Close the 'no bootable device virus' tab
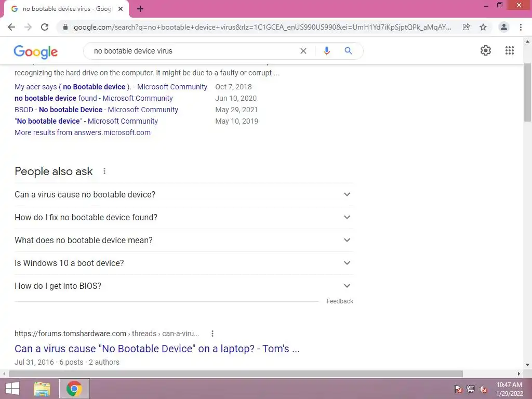This screenshot has height=399, width=532. (121, 9)
